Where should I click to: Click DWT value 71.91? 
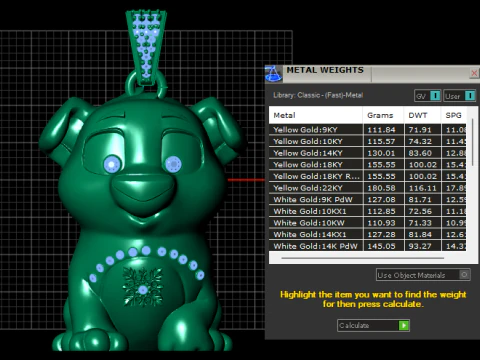[x=420, y=130]
